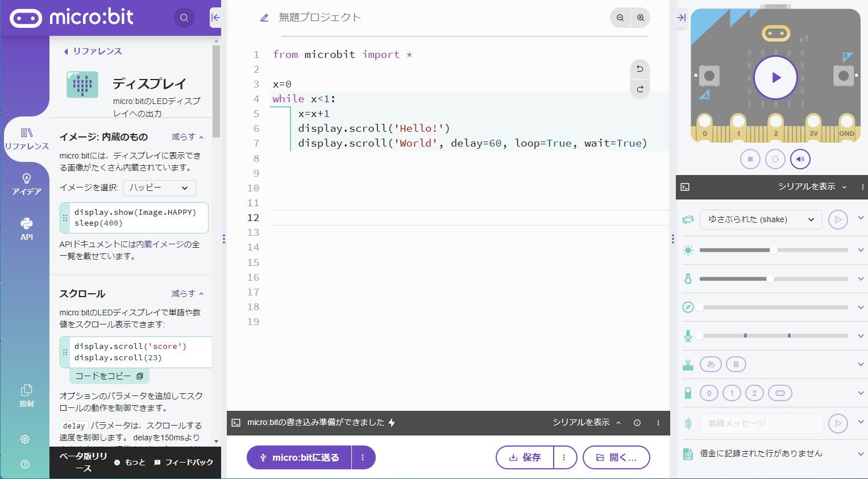Adjust the compass heading slider
The height and width of the screenshot is (479, 868).
pyautogui.click(x=774, y=307)
